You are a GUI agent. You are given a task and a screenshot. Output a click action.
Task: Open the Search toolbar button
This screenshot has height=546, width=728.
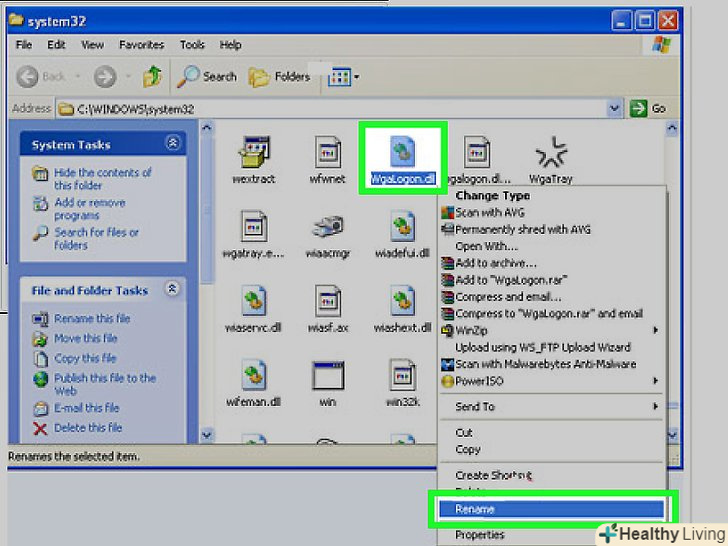[207, 77]
